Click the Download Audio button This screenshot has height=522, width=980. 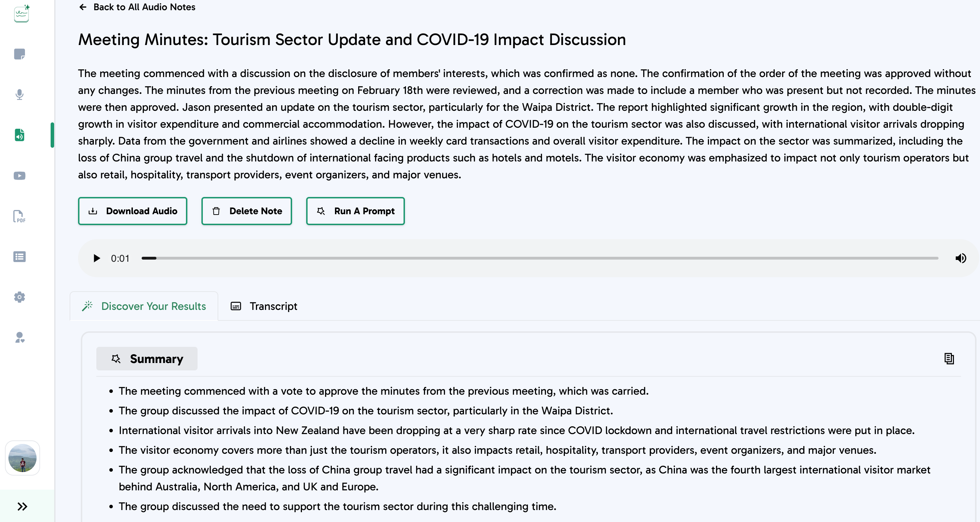coord(133,211)
